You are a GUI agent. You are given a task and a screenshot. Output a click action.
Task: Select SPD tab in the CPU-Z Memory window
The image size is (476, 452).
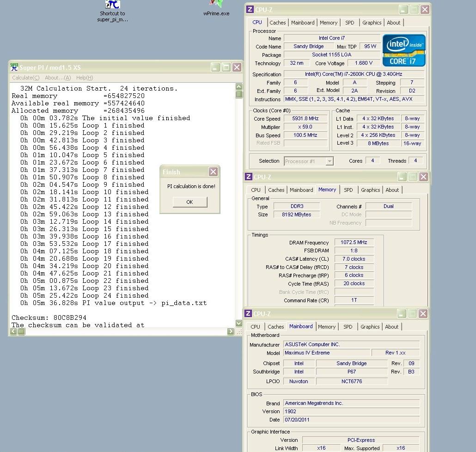(x=348, y=190)
